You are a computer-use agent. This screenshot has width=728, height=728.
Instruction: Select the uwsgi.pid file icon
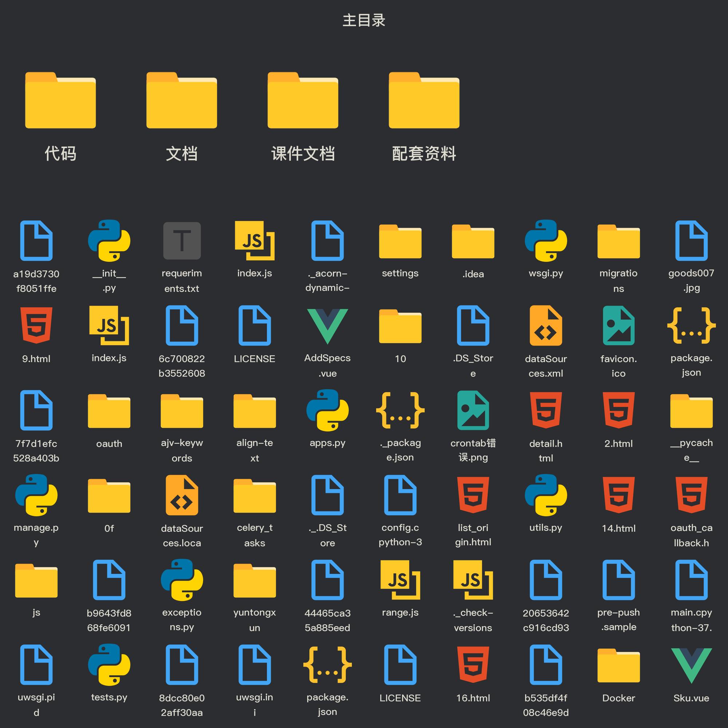[x=36, y=665]
